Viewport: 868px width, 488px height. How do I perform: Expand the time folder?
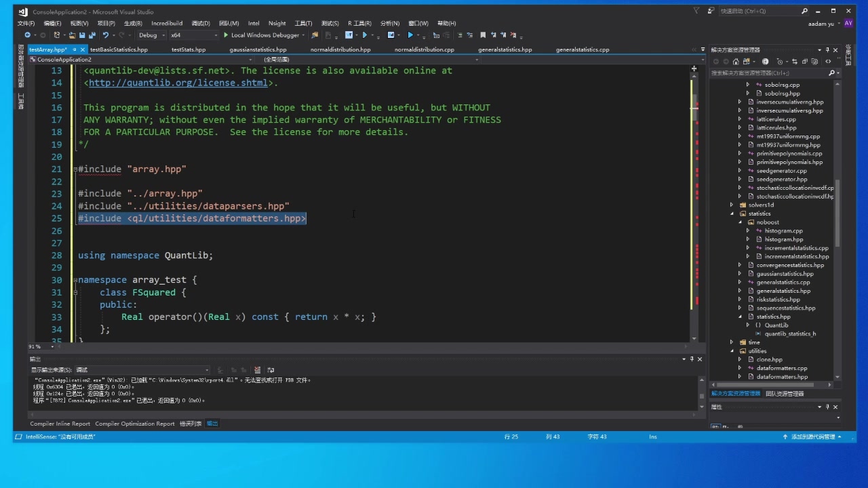pos(731,342)
